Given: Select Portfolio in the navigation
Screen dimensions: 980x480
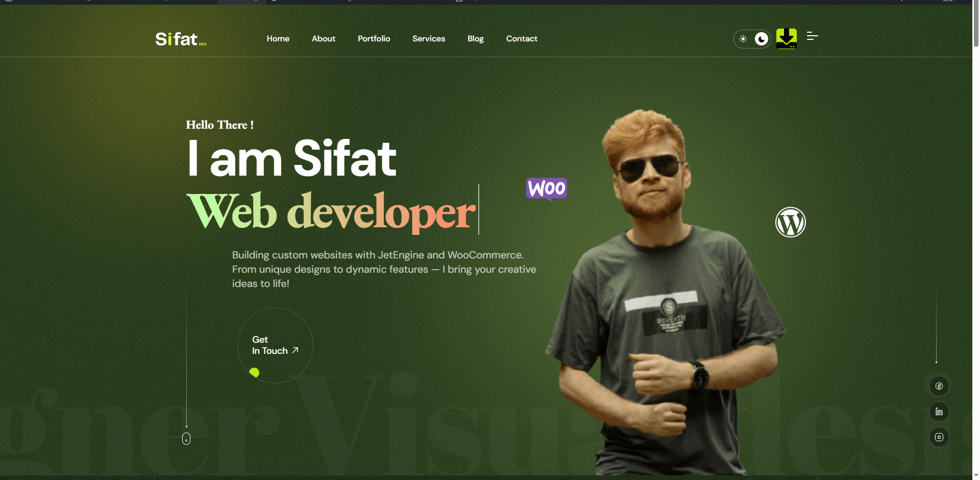Looking at the screenshot, I should coord(374,38).
